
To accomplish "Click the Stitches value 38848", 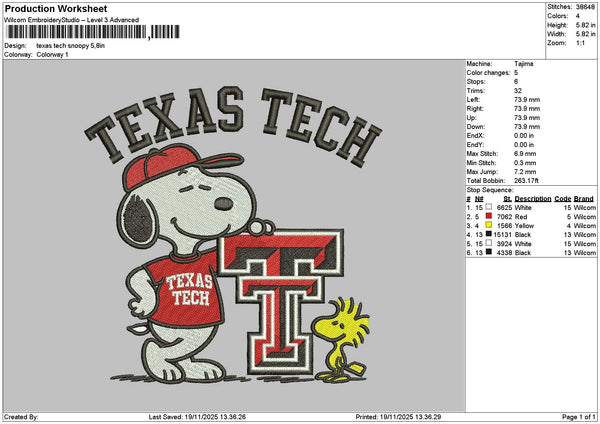I will tap(584, 7).
